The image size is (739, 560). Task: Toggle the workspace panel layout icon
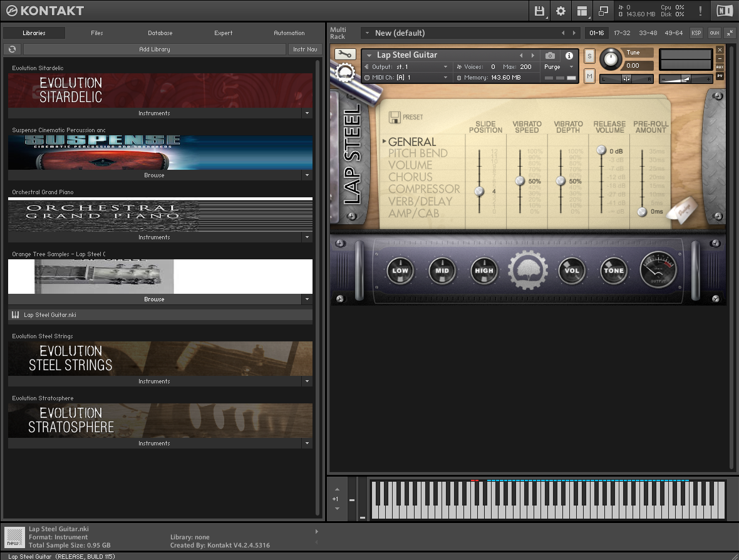tap(582, 11)
